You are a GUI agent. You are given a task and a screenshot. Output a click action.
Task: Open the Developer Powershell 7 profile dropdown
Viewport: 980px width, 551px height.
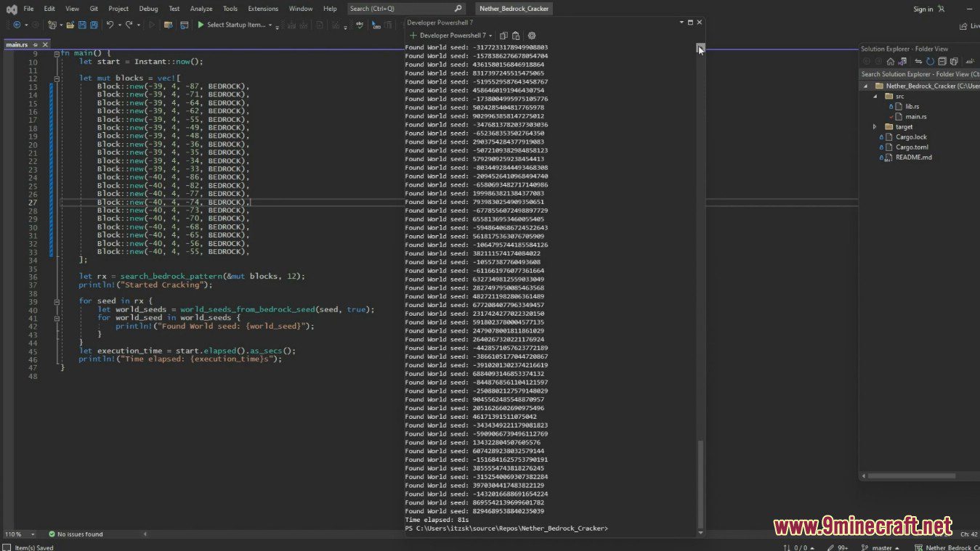(x=491, y=36)
